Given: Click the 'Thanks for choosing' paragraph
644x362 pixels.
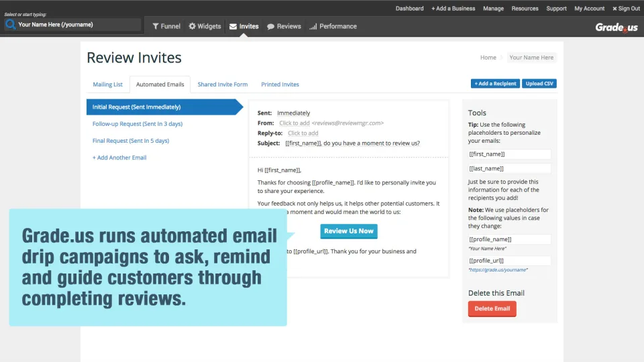Looking at the screenshot, I should point(347,186).
